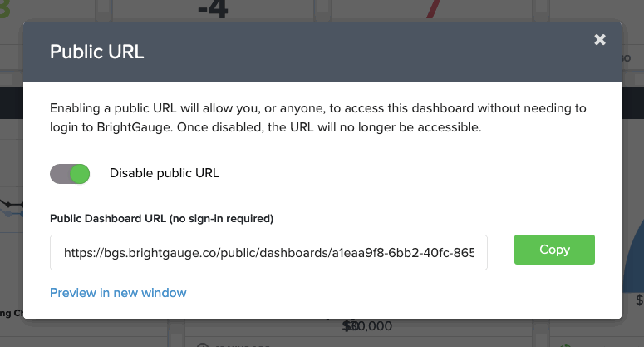Copy the public dashboard URL
Viewport: 644px width, 347px height.
coord(554,250)
